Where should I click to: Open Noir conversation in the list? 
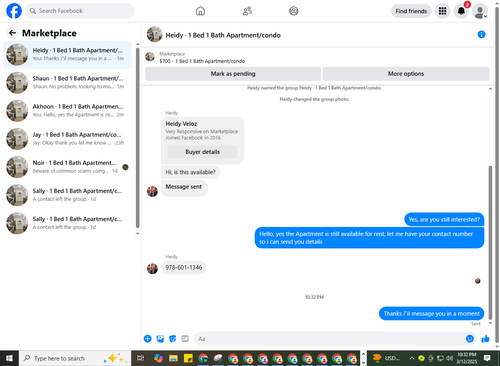[67, 167]
